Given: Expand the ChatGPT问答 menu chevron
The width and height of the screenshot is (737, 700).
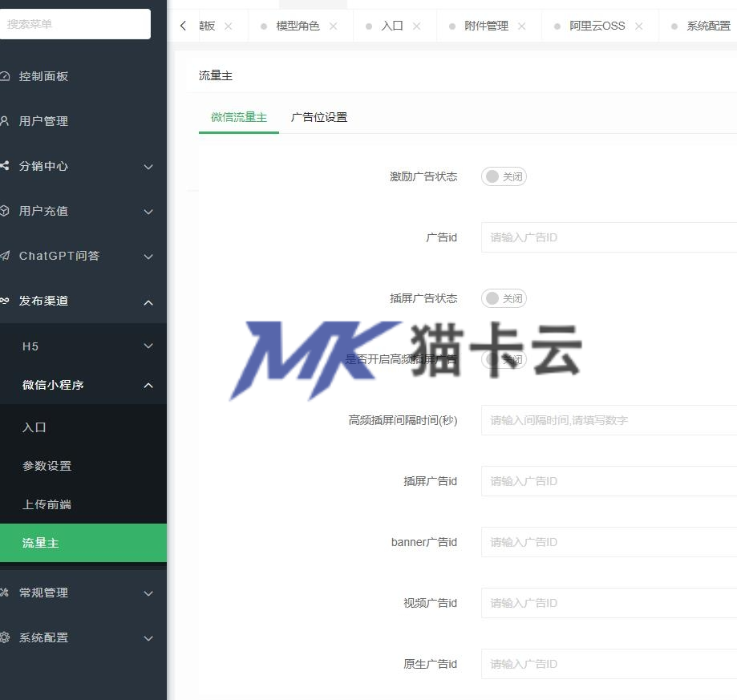Looking at the screenshot, I should tap(148, 257).
